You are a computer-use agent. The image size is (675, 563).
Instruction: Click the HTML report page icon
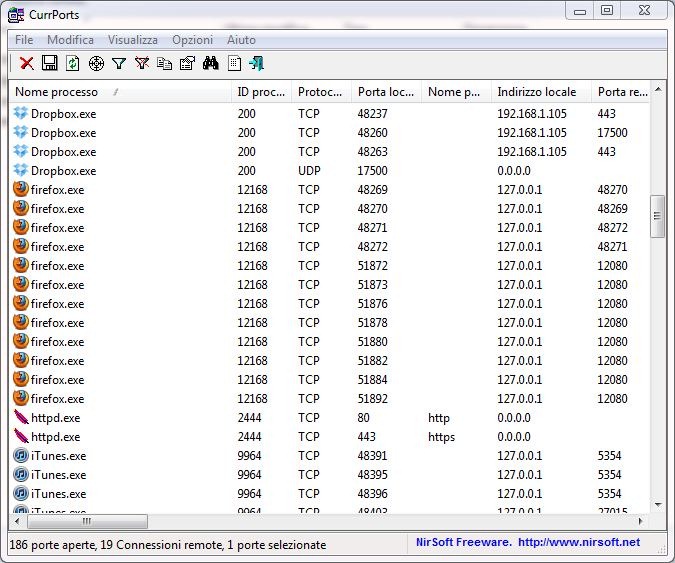click(x=234, y=63)
